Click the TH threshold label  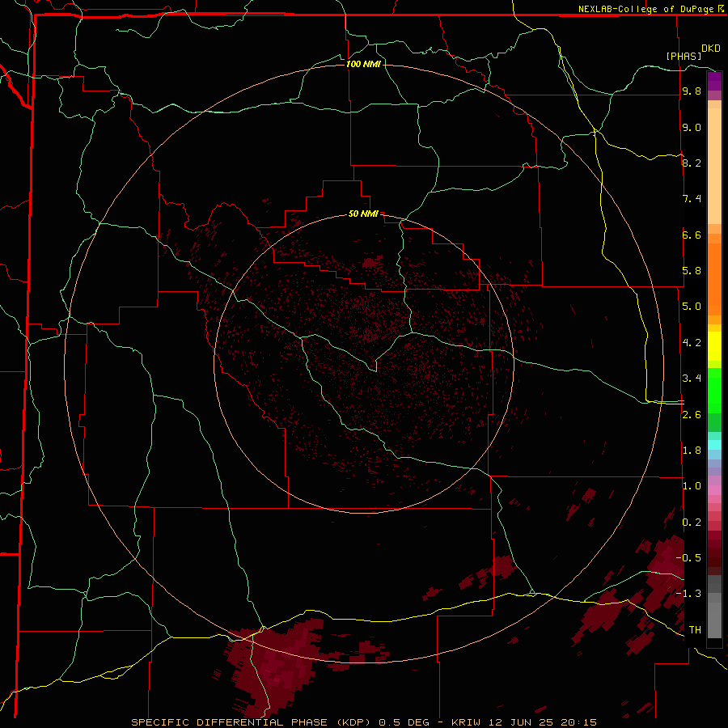click(x=695, y=630)
